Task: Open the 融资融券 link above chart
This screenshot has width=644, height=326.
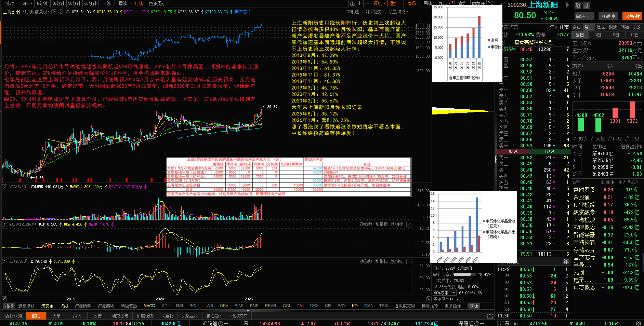Action: pos(373,12)
